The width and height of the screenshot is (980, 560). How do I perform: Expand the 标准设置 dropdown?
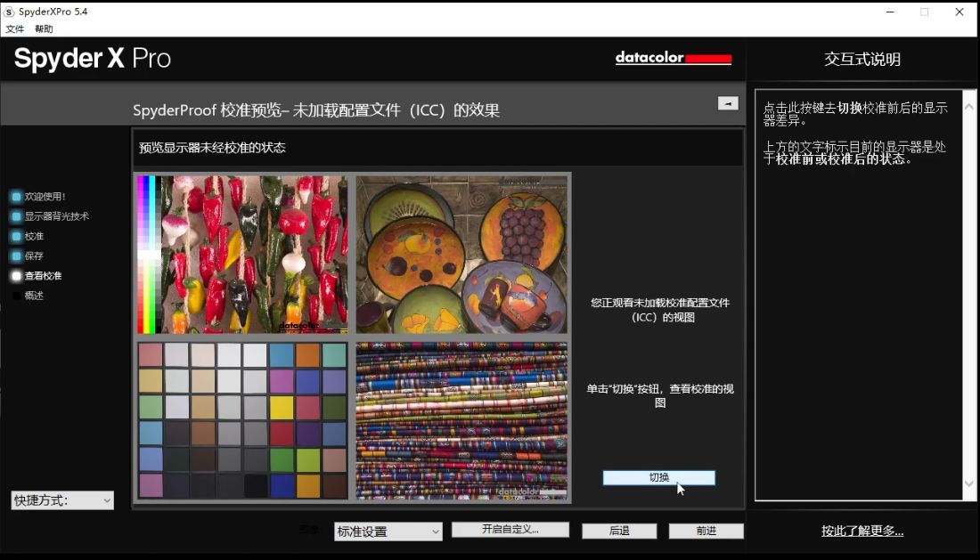pos(388,532)
